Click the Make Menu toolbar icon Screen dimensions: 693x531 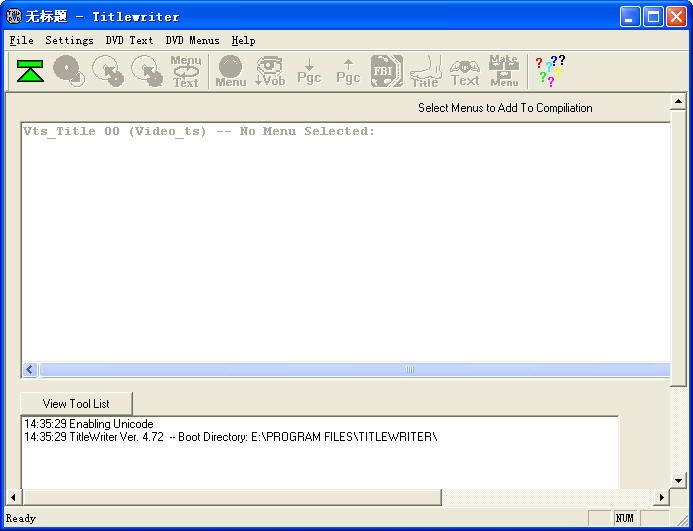tap(504, 71)
